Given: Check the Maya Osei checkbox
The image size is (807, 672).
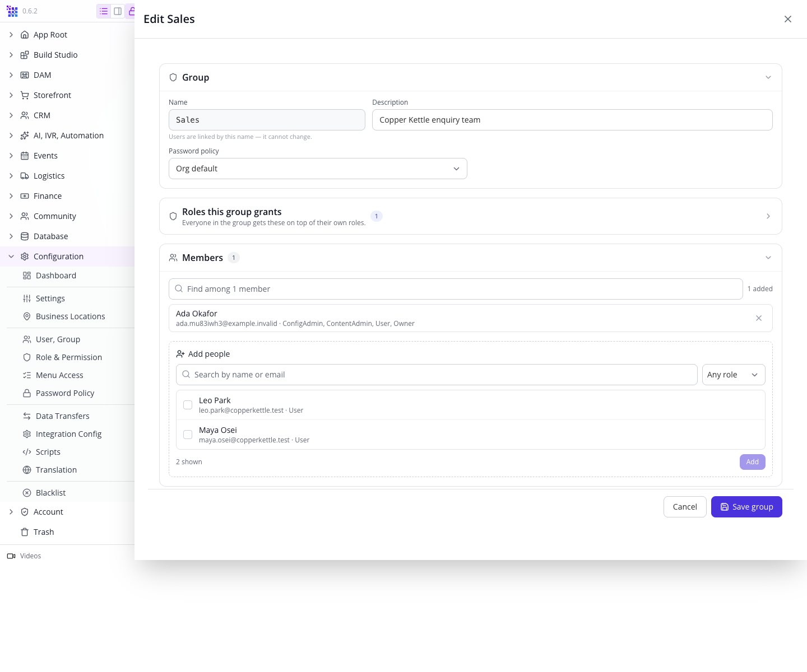Looking at the screenshot, I should (x=188, y=435).
